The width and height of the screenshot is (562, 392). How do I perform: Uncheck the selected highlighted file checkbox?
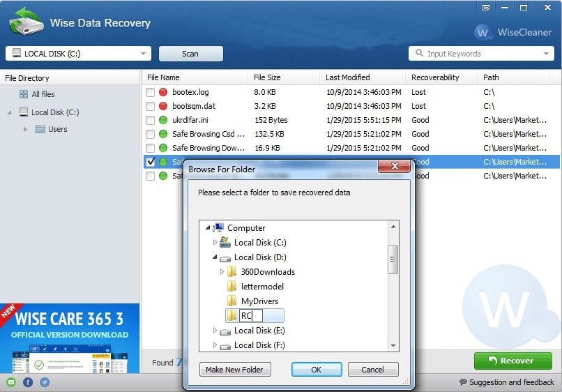click(x=151, y=162)
